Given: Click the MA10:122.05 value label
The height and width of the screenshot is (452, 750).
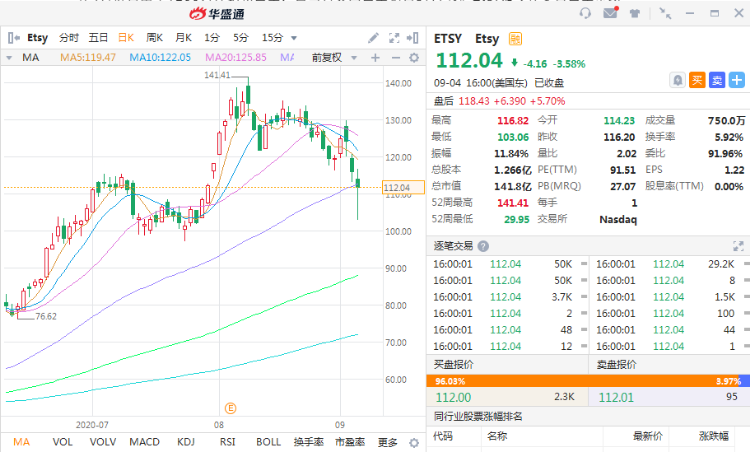Looking at the screenshot, I should click(x=160, y=58).
